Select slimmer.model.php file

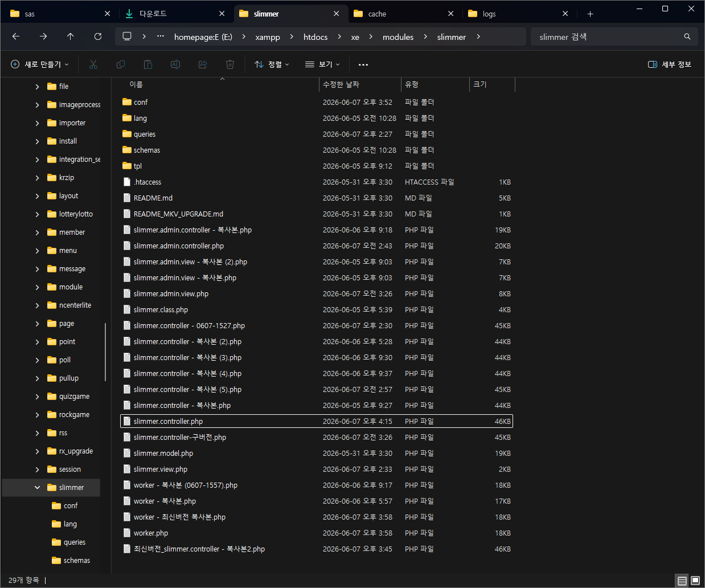click(317, 453)
